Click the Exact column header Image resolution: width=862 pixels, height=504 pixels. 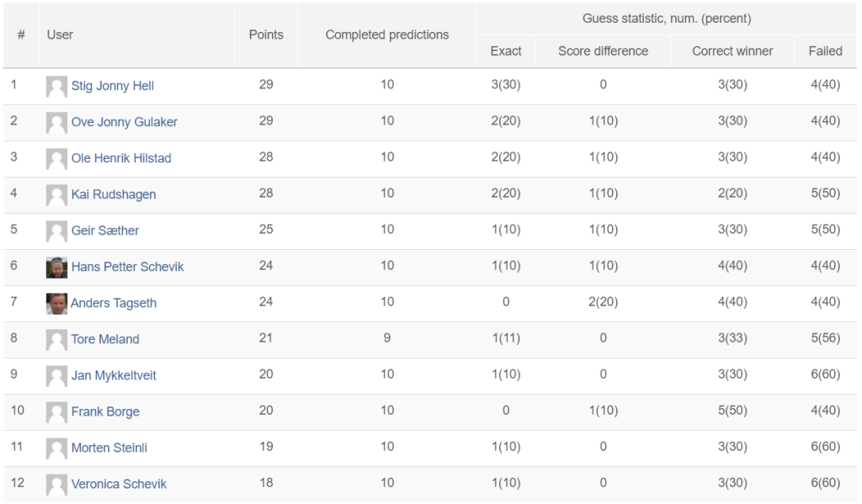click(506, 51)
